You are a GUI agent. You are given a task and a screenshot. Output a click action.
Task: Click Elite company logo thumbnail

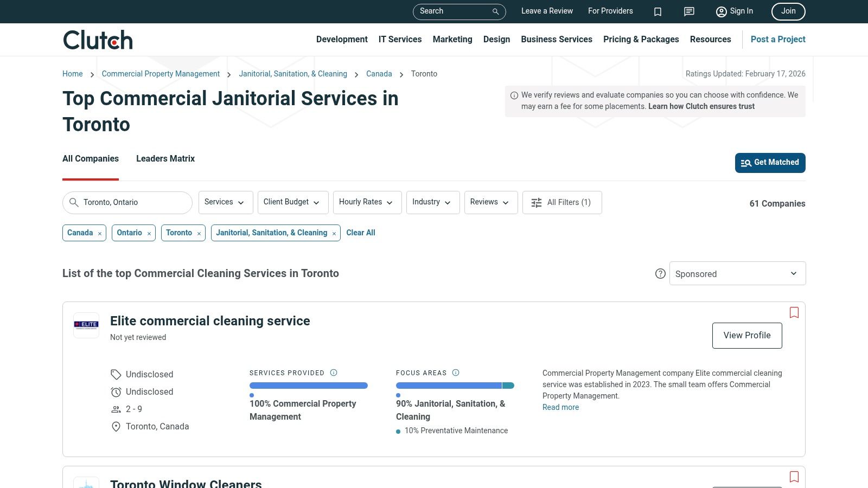click(x=86, y=325)
